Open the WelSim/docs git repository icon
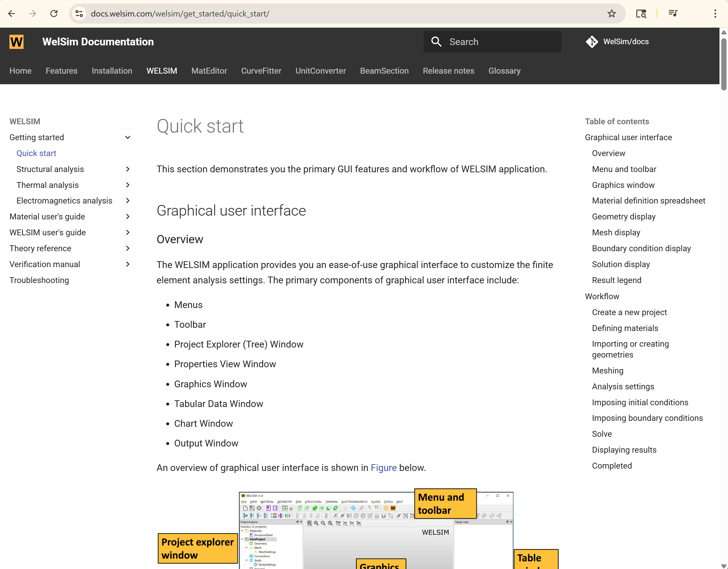The height and width of the screenshot is (569, 728). tap(592, 42)
